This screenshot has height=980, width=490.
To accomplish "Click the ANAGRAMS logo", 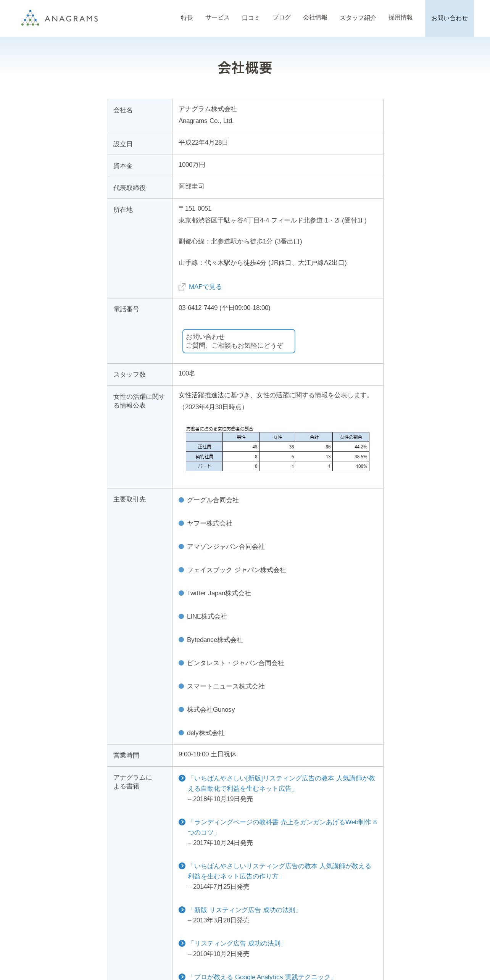I will click(60, 18).
